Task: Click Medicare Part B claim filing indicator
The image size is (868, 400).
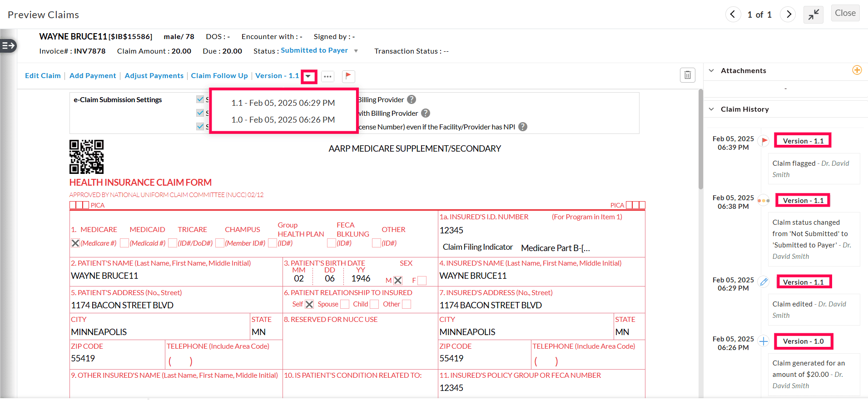Action: [556, 248]
